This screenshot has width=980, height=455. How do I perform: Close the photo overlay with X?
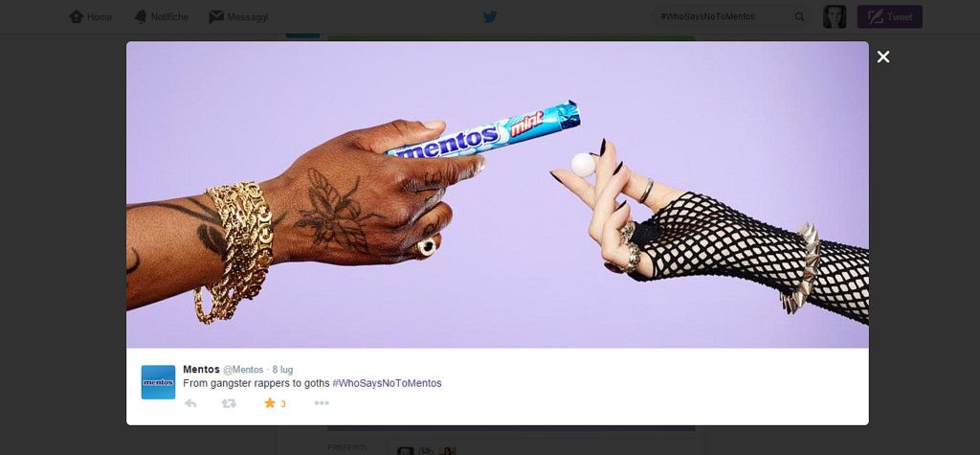coord(883,57)
